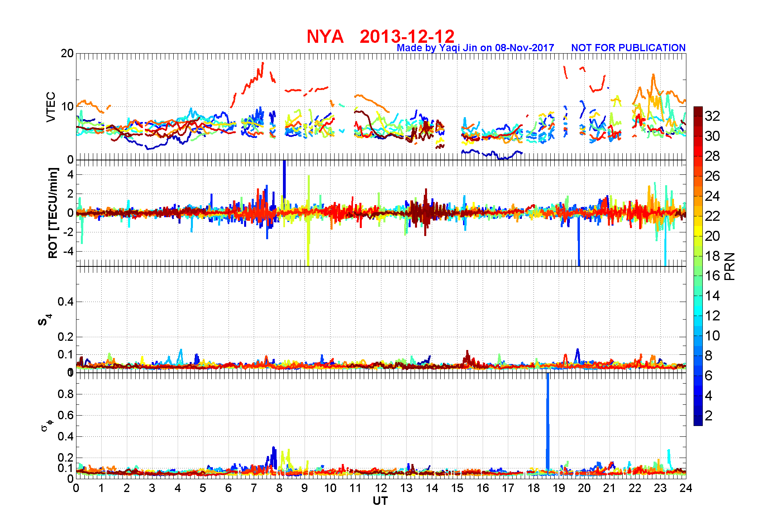The image size is (762, 532).
Task: Click the dark red top of the PRN colorbar
Action: [698, 112]
